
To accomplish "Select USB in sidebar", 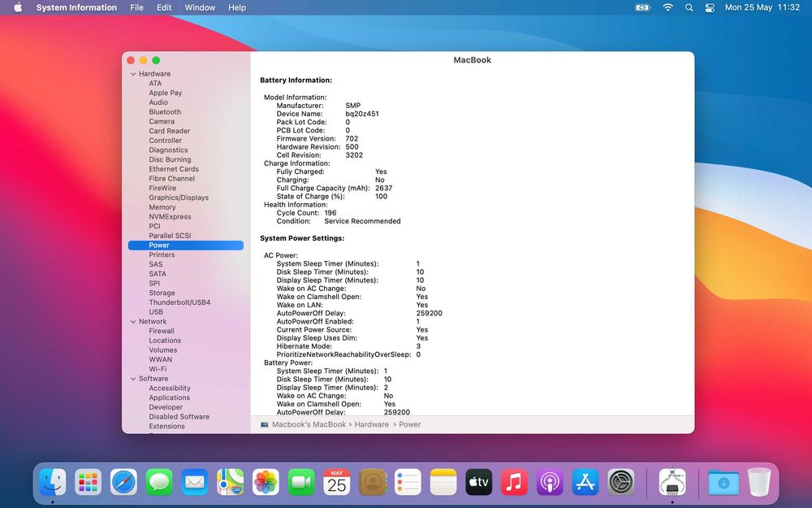I will point(156,311).
